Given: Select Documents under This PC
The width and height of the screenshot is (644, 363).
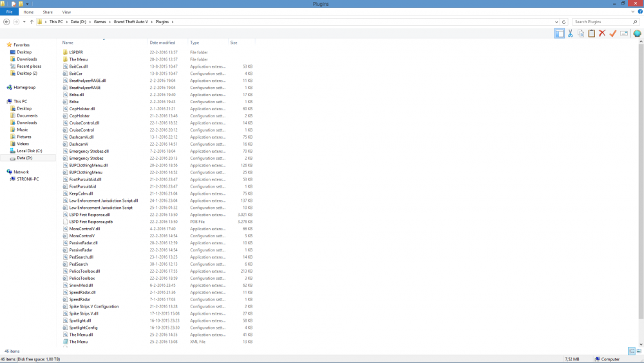Looking at the screenshot, I should coord(27,115).
